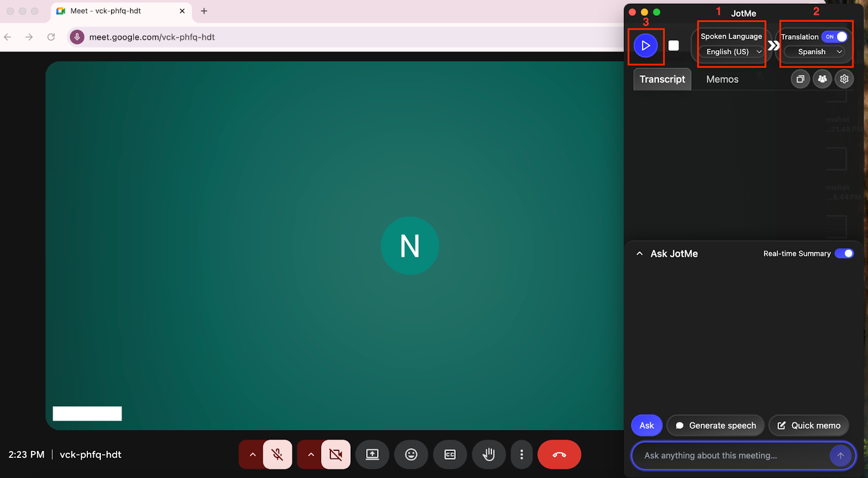Toggle closed captions in Meet

click(450, 455)
